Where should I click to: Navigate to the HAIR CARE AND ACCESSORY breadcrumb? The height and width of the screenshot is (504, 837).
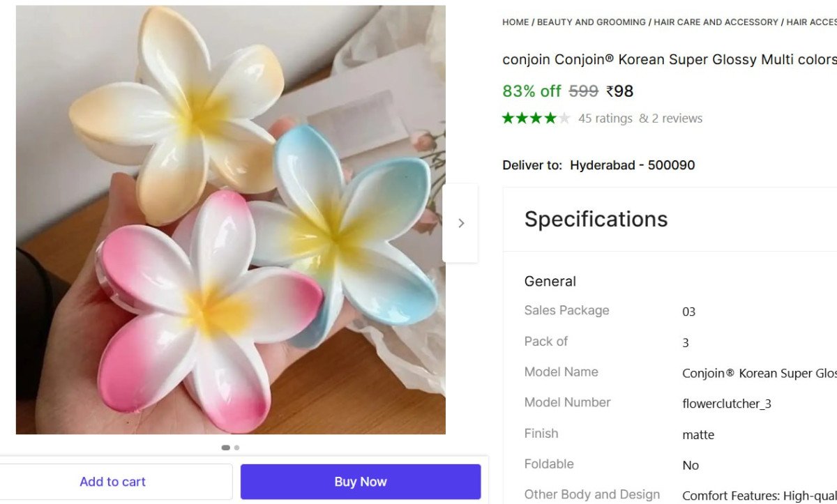(x=716, y=22)
